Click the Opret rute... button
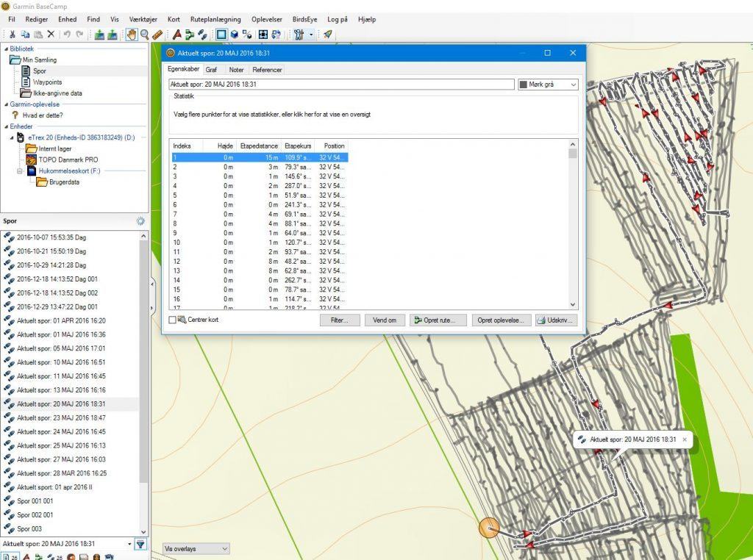This screenshot has height=560, width=753. click(438, 320)
